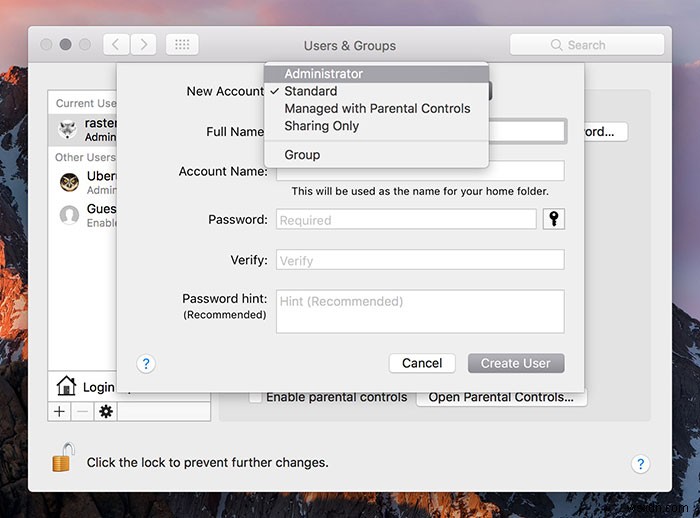Click the Password field
This screenshot has width=700, height=518.
pyautogui.click(x=406, y=219)
